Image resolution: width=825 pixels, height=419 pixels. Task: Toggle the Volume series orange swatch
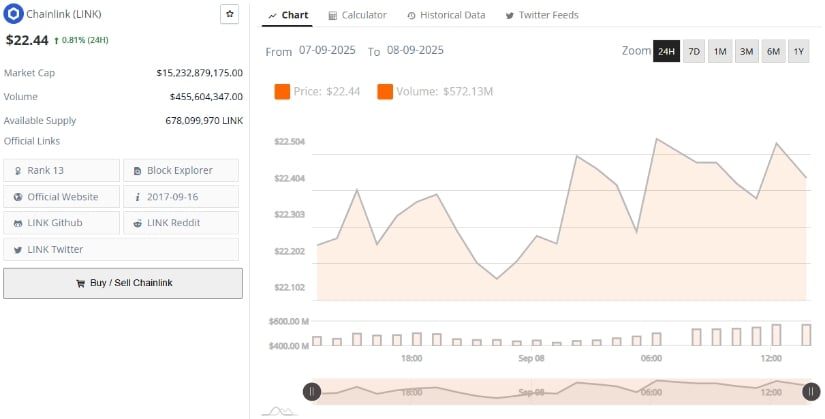pyautogui.click(x=385, y=92)
